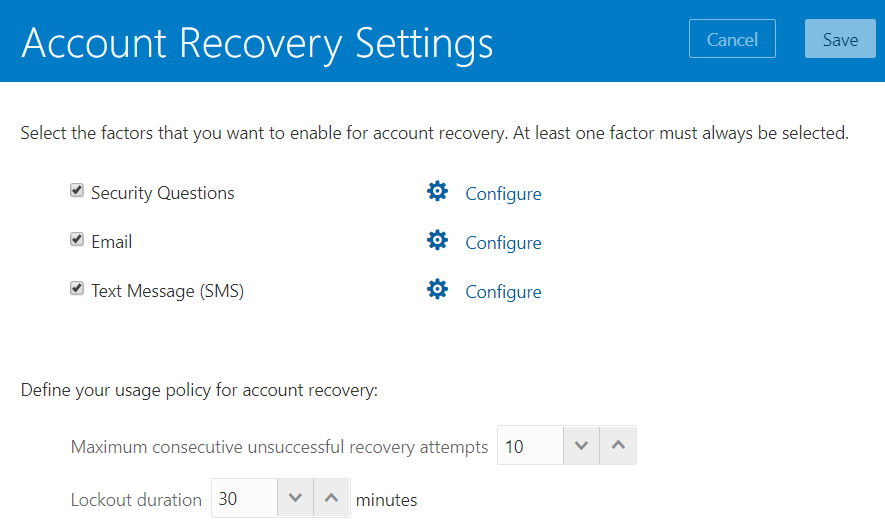Image resolution: width=885 pixels, height=530 pixels.
Task: Open Configure link for Email
Action: pyautogui.click(x=503, y=243)
